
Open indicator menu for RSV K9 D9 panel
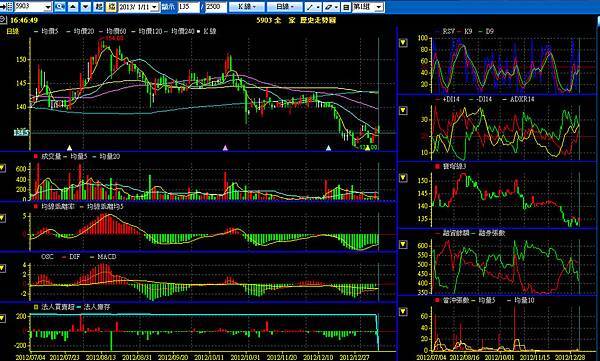pyautogui.click(x=403, y=43)
